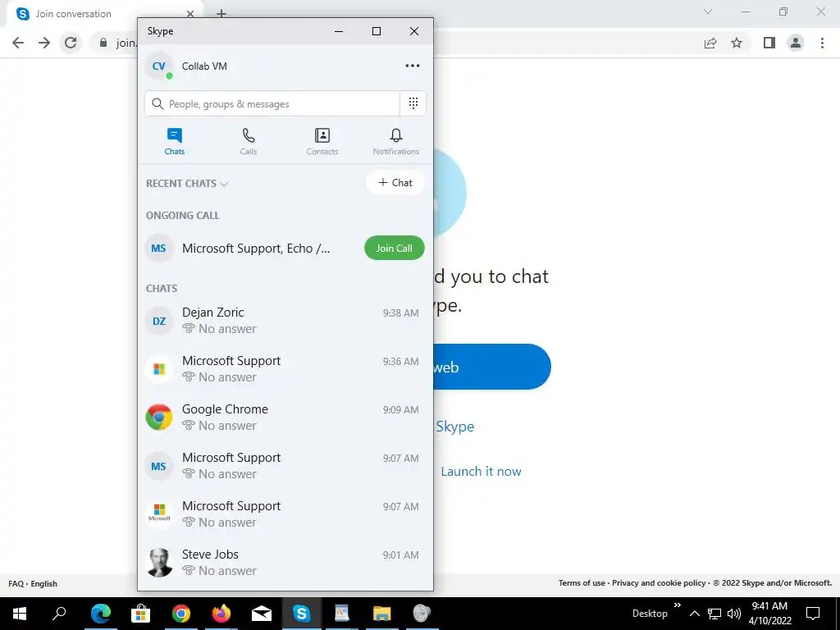Click the Collab VM profile avatar

159,66
